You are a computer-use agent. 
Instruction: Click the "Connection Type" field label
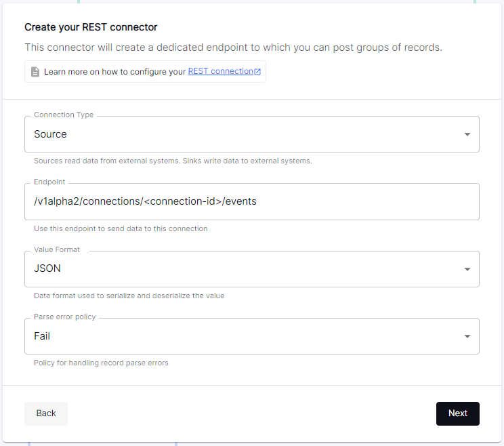[64, 115]
